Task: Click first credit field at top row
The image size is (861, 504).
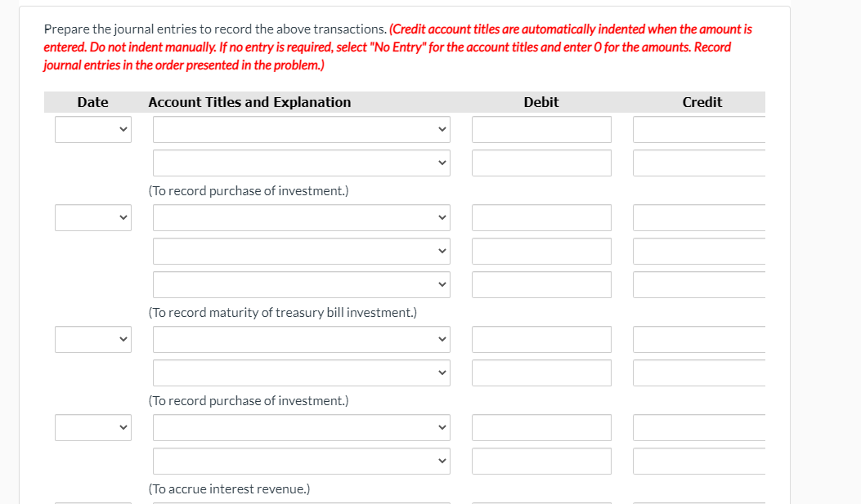Action: [x=699, y=129]
